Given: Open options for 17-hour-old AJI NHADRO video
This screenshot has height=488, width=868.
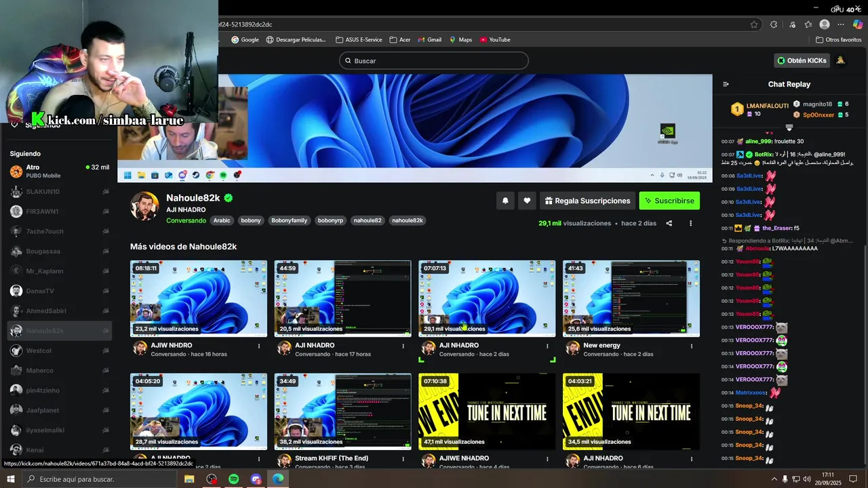Looking at the screenshot, I should pos(403,346).
